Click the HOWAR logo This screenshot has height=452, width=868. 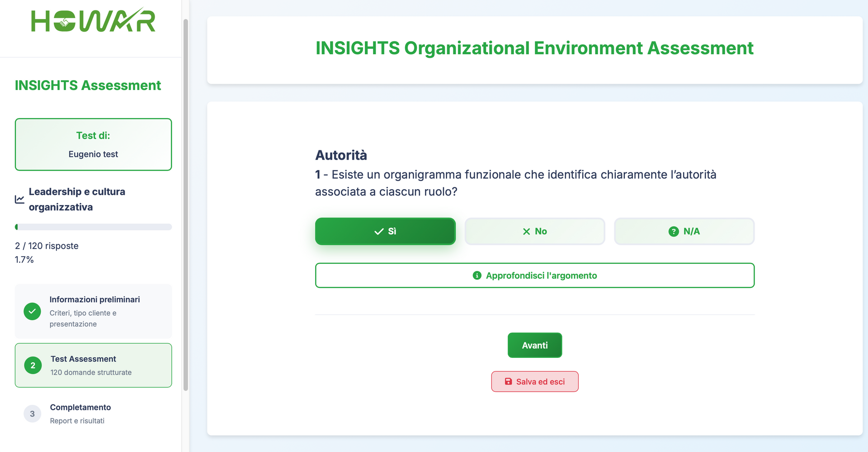pos(93,21)
